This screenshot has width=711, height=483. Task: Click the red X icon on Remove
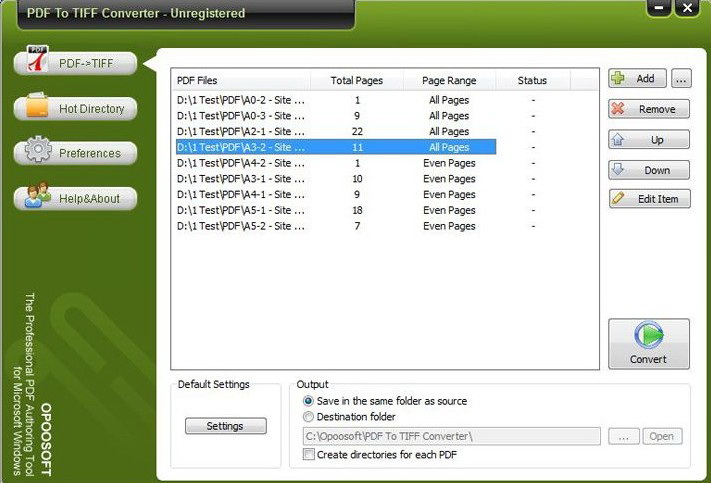pyautogui.click(x=618, y=109)
